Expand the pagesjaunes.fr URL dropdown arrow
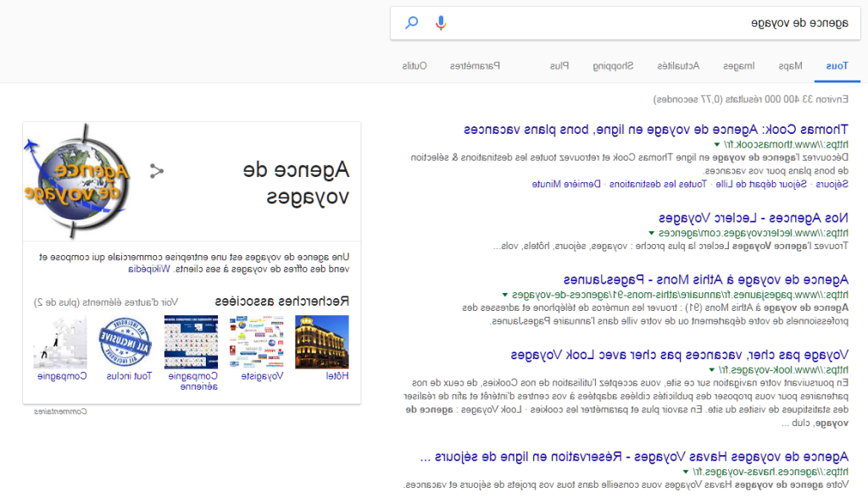This screenshot has width=868, height=499. (x=505, y=295)
